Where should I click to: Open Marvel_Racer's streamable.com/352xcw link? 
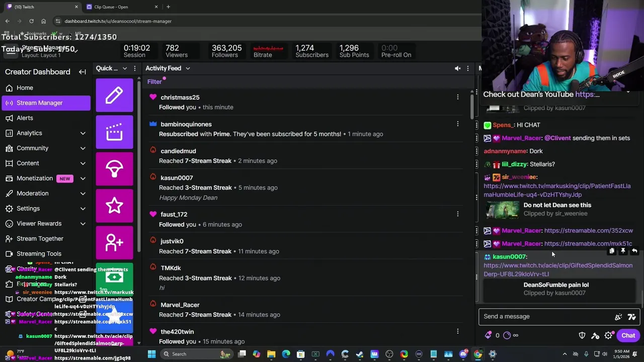589,231
